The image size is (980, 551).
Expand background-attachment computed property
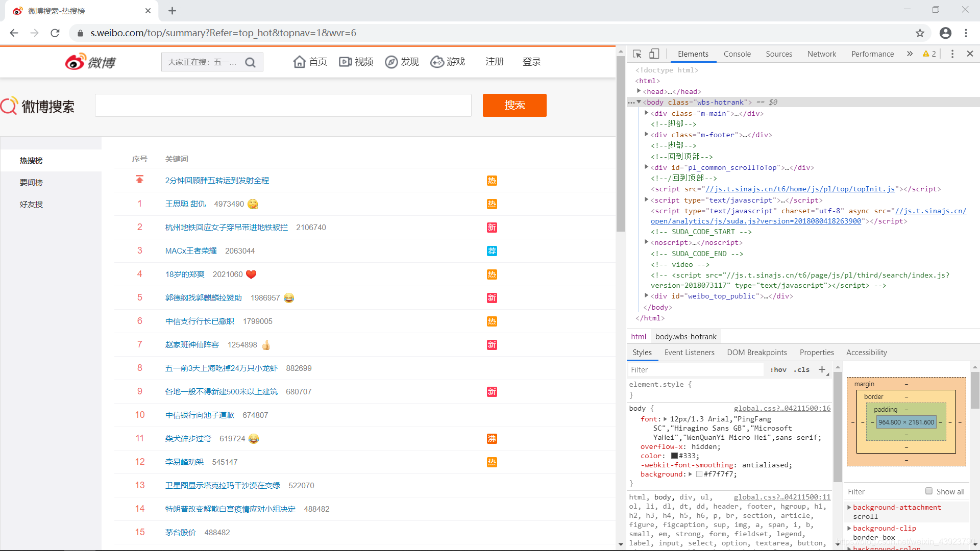[849, 507]
